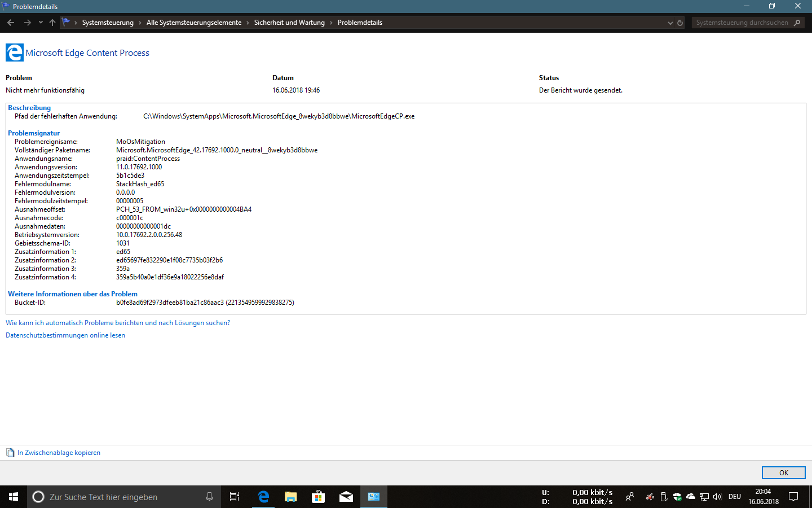Image resolution: width=812 pixels, height=508 pixels.
Task: Click the exception code c000001c
Action: pyautogui.click(x=130, y=218)
